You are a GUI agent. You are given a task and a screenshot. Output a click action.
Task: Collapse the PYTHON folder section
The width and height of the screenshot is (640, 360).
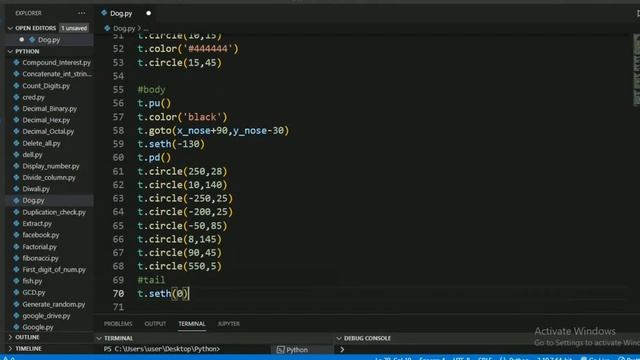[10, 51]
